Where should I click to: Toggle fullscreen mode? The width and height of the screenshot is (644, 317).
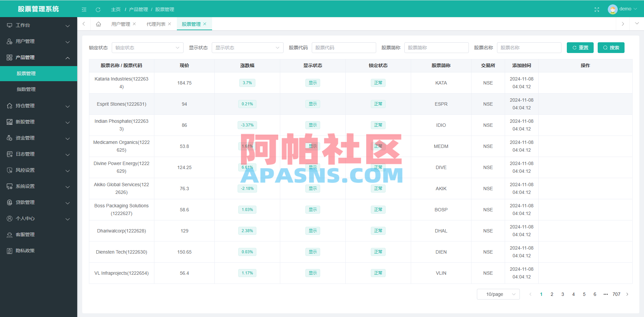(x=597, y=9)
